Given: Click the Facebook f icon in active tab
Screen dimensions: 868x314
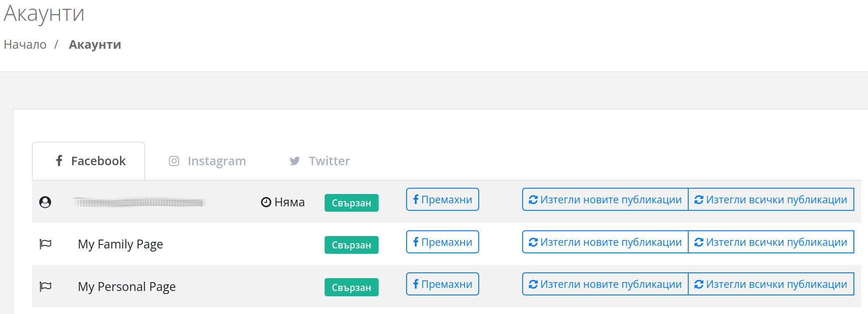Looking at the screenshot, I should pos(59,160).
